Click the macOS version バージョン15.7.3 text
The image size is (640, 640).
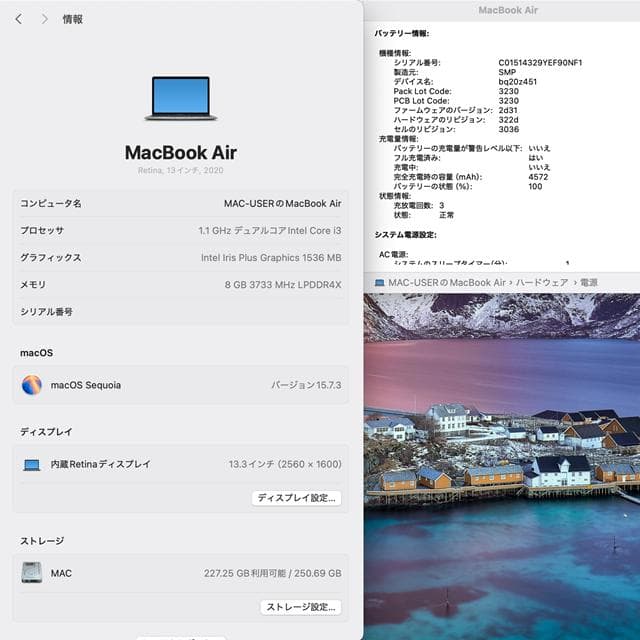[307, 385]
